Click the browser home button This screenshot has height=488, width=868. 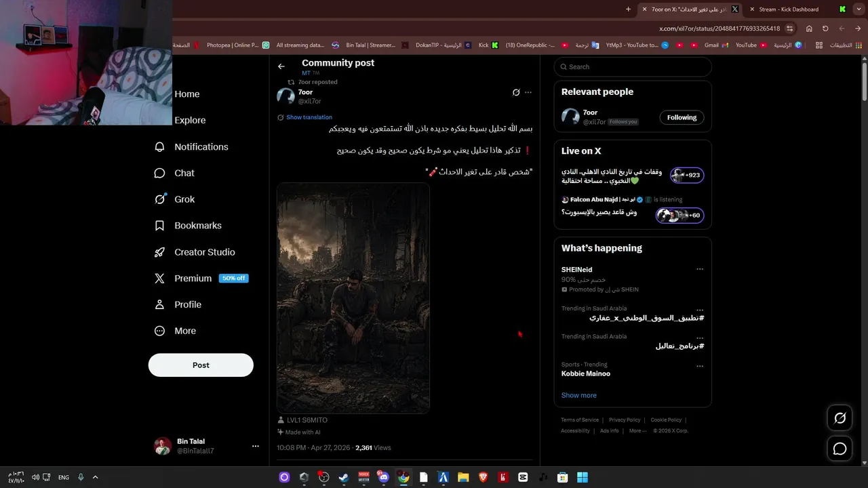[x=809, y=28]
